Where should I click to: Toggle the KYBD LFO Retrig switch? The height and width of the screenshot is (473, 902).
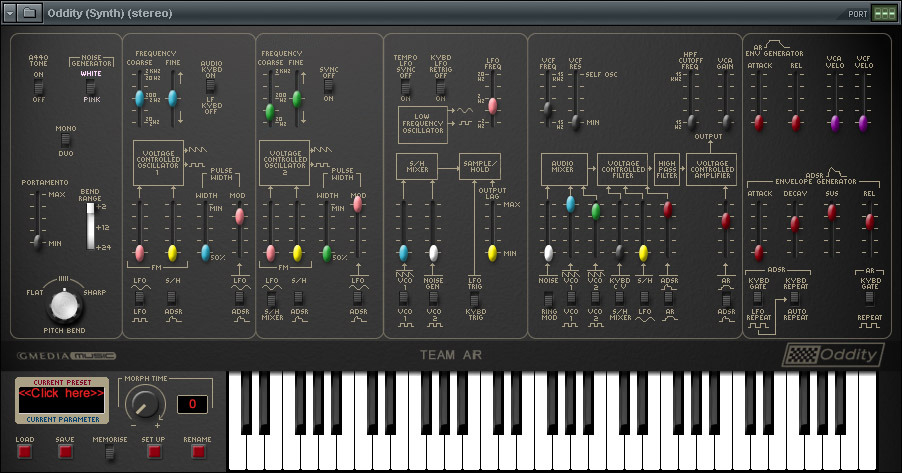click(440, 87)
